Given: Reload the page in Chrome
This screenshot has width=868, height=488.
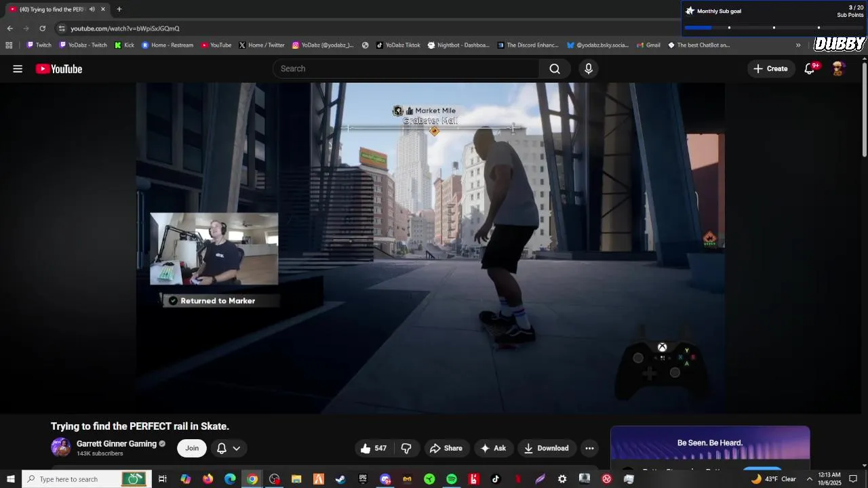Looking at the screenshot, I should 43,28.
